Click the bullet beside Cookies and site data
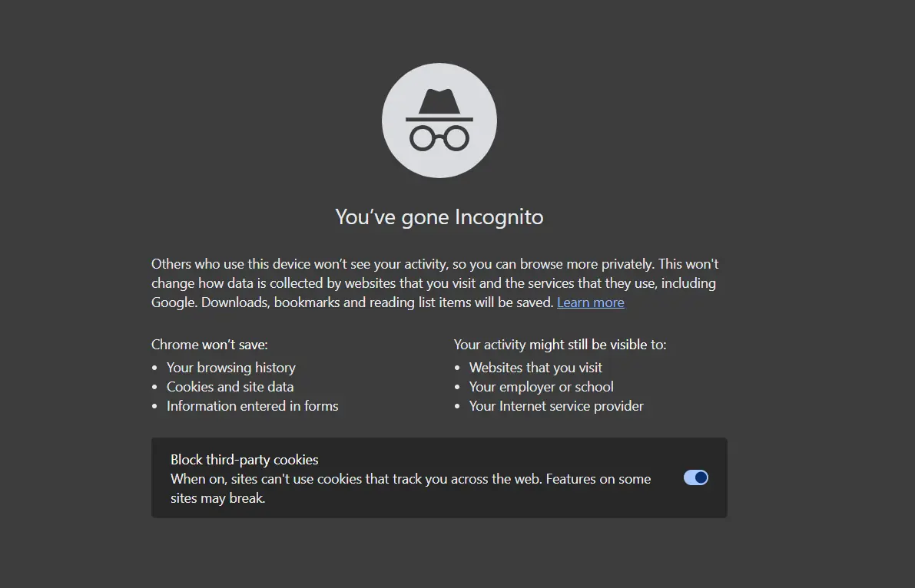 156,387
